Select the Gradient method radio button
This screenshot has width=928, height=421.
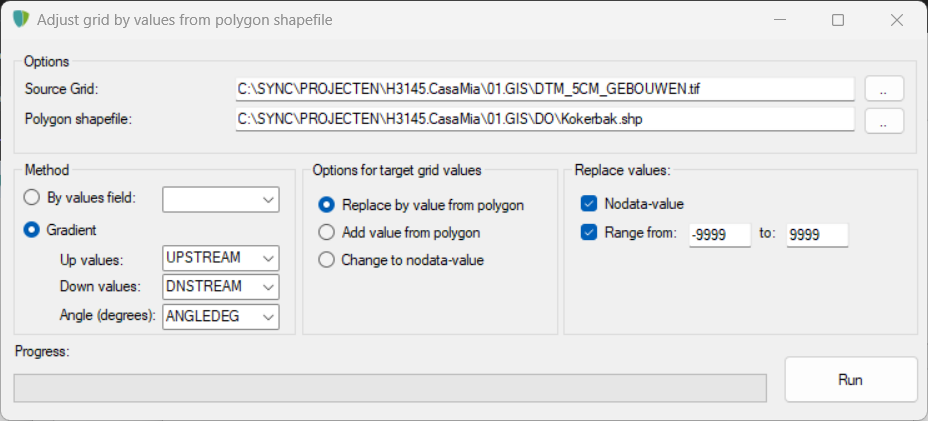[x=33, y=230]
